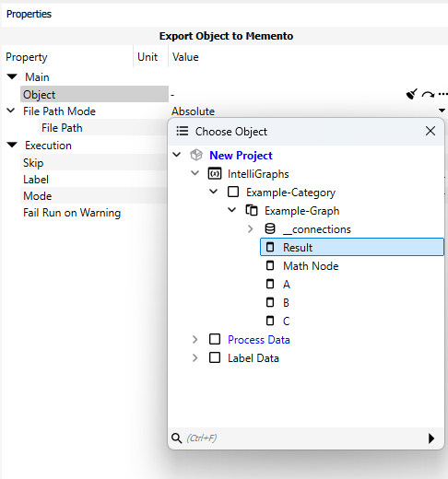448x479 pixels.
Task: Select IntelliGraphs in the tree
Action: (258, 174)
